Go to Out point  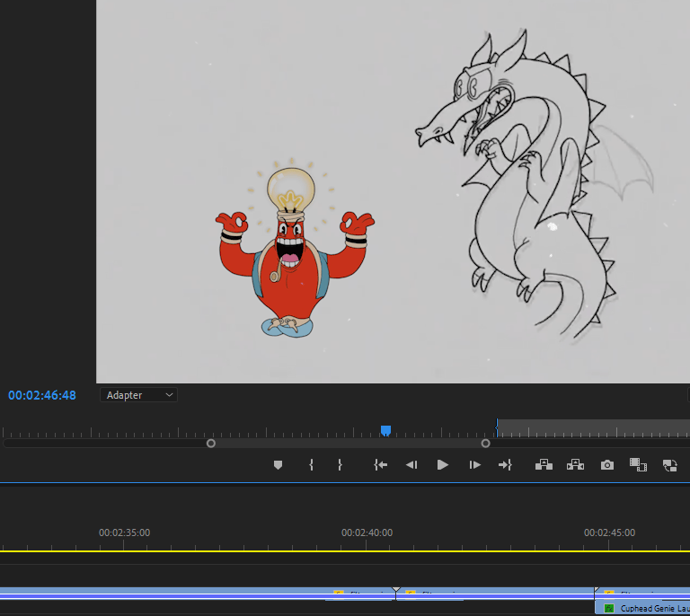[505, 465]
